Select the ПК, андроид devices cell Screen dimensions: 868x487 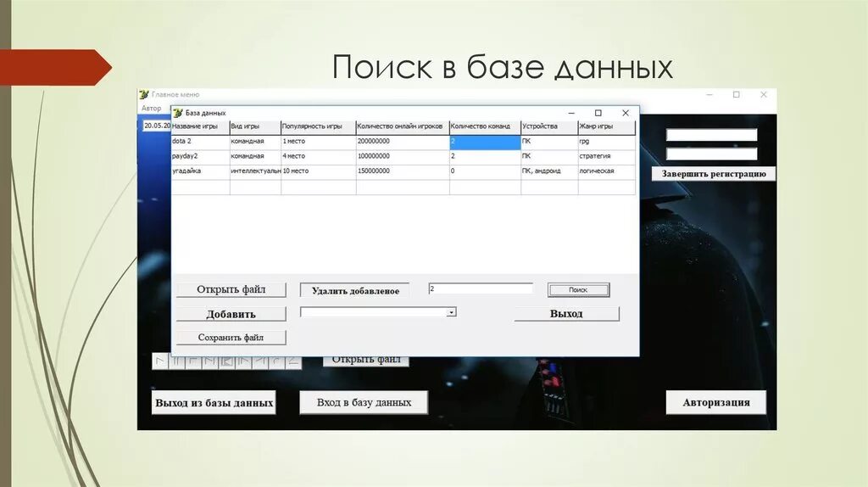tap(549, 171)
